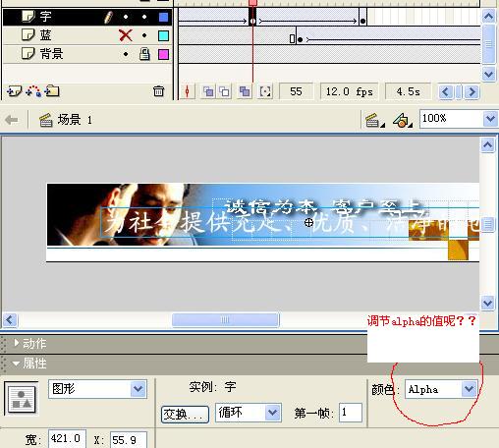Enable the Onion Skin button

click(x=208, y=91)
